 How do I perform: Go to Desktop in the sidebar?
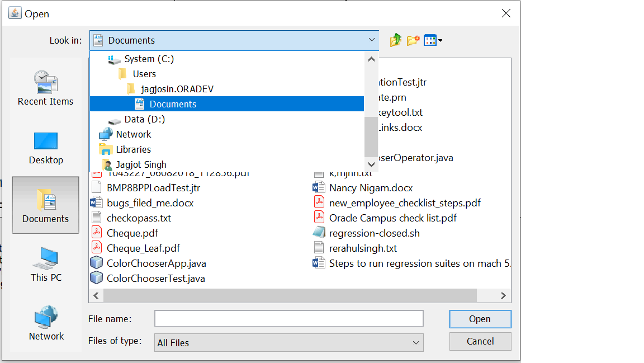click(46, 148)
